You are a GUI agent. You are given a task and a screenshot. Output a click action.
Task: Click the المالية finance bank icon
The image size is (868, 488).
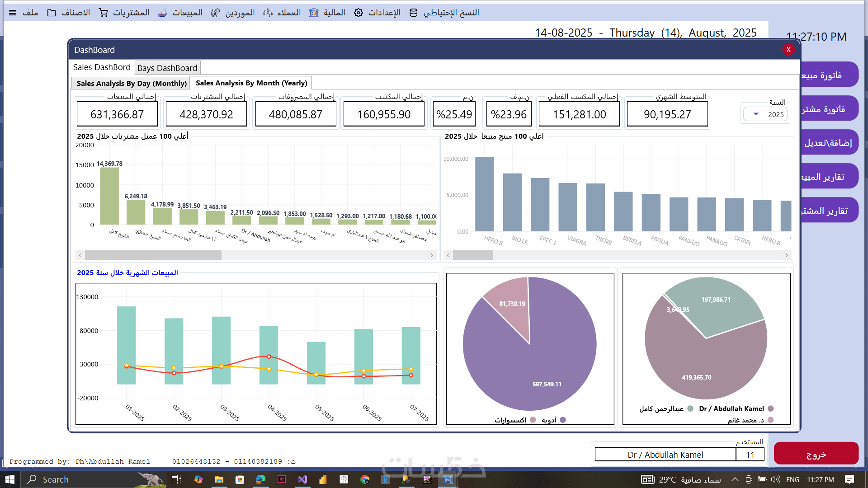point(314,13)
